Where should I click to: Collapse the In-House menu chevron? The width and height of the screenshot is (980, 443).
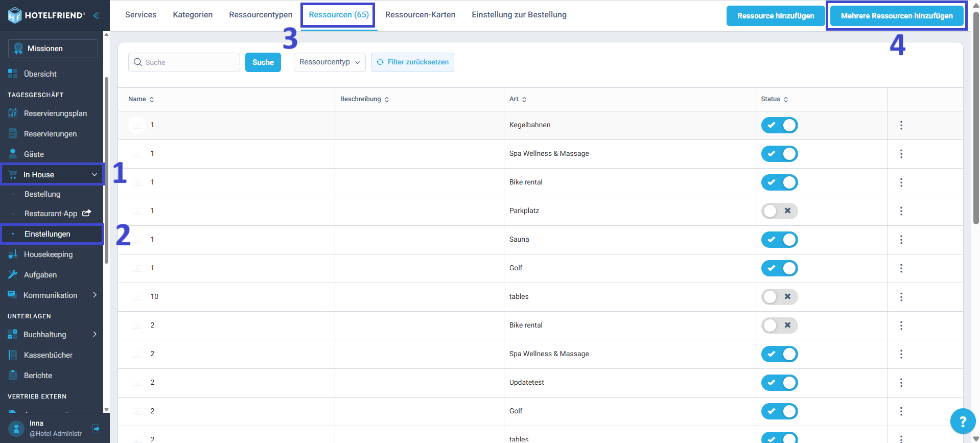(x=95, y=175)
